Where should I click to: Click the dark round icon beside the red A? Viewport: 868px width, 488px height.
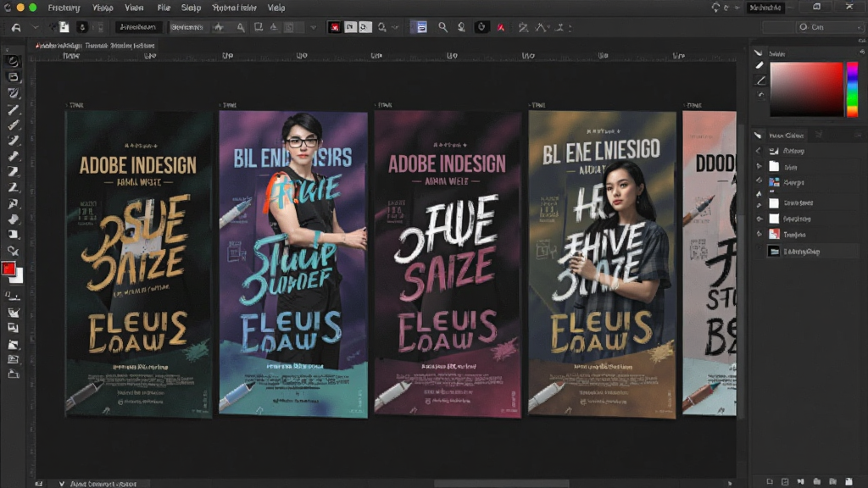click(481, 27)
